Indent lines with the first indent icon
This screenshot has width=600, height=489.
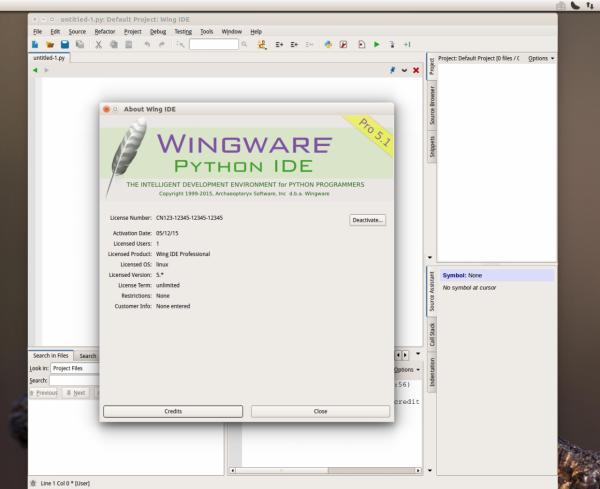[x=279, y=45]
